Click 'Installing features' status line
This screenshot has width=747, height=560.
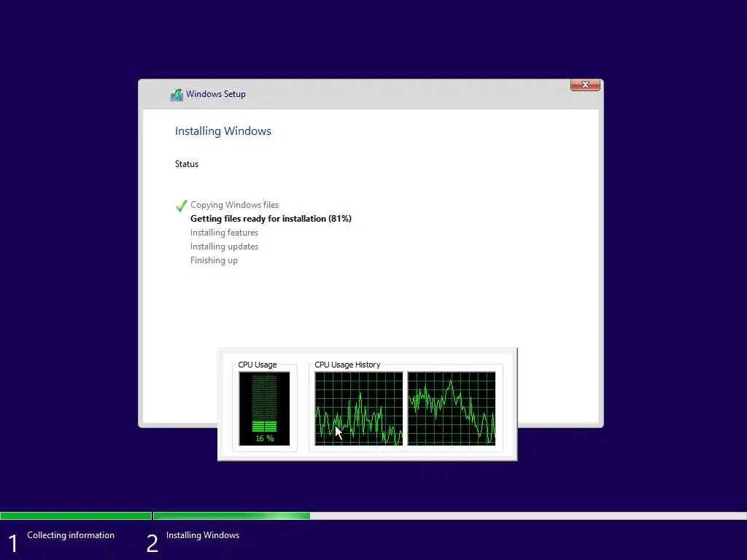click(224, 233)
